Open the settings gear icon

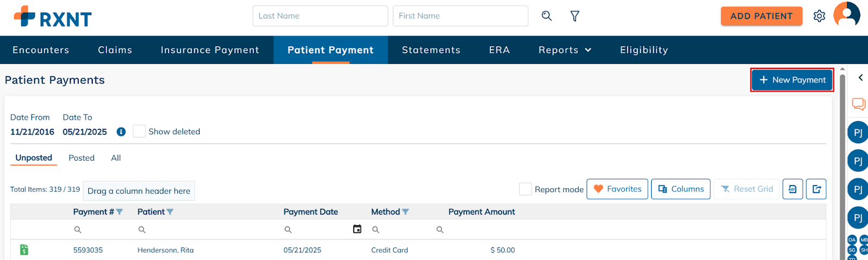point(819,16)
